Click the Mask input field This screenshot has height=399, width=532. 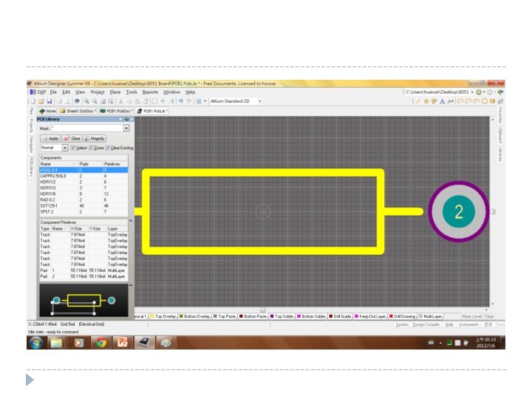coord(87,129)
